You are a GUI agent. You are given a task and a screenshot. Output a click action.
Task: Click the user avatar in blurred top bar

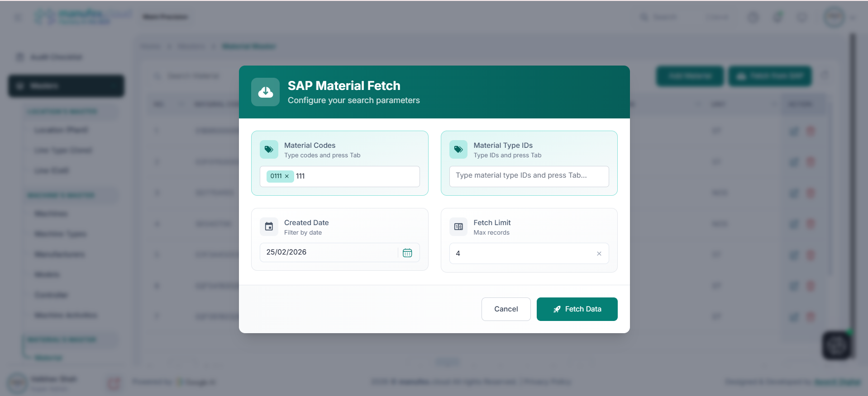(x=835, y=17)
